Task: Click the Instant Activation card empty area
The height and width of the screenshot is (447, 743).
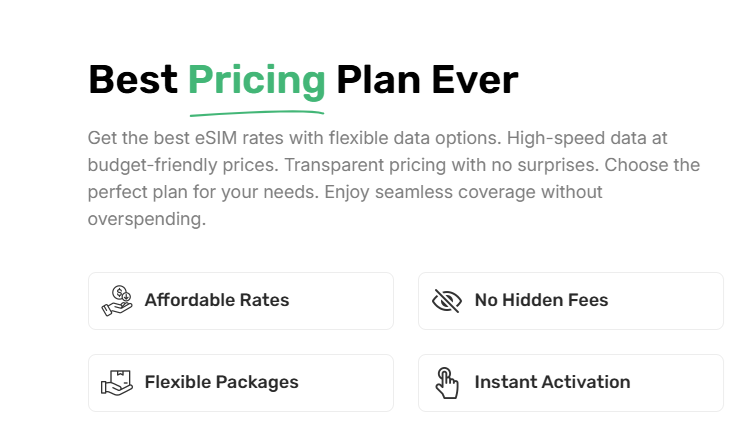Action: [677, 383]
